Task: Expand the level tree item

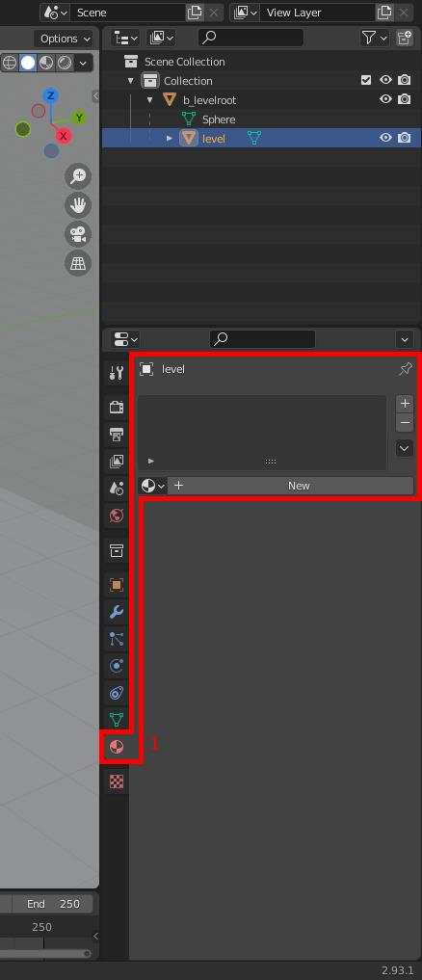Action: (x=169, y=138)
